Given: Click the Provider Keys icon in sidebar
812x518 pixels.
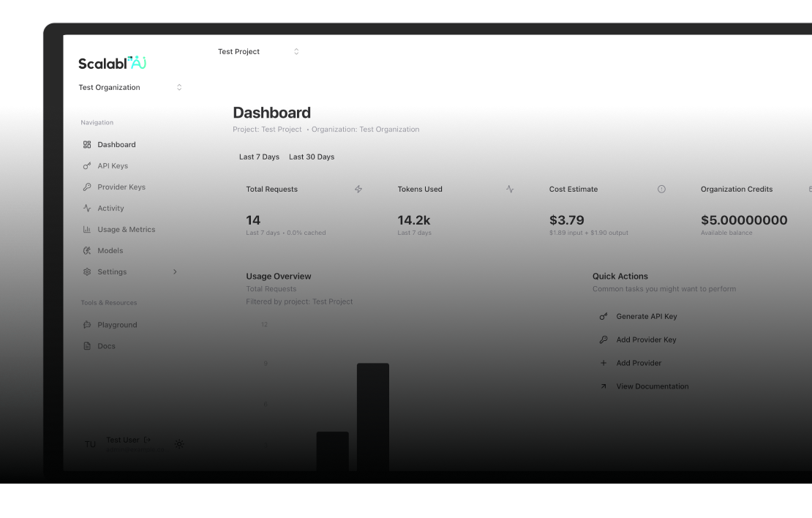Looking at the screenshot, I should click(x=87, y=187).
